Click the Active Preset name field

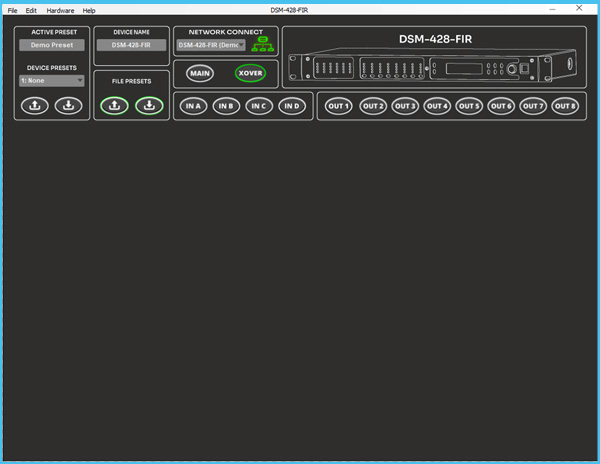(x=51, y=45)
